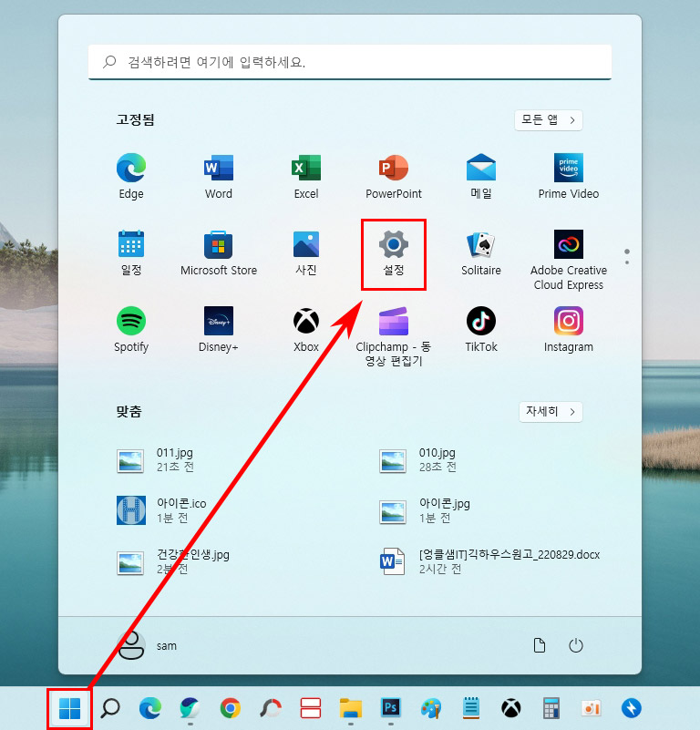Show all apps with 모든 앱 button

548,120
